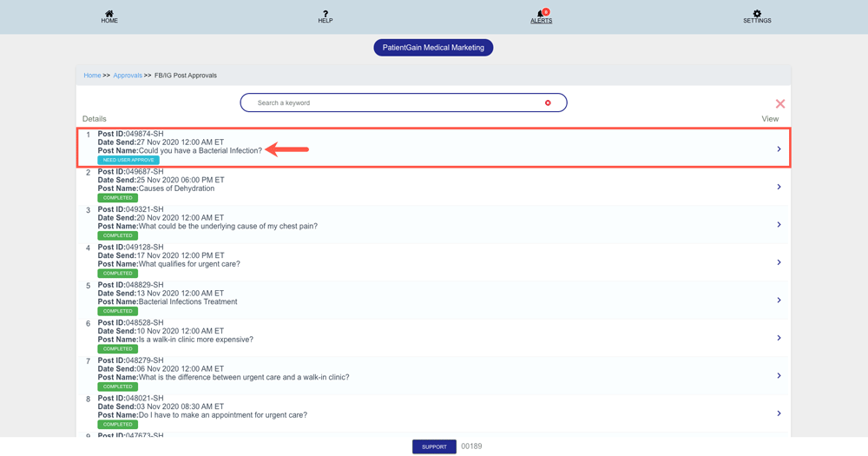868x456 pixels.
Task: Click COMPLETED badge under post 049321-SH
Action: (x=118, y=235)
